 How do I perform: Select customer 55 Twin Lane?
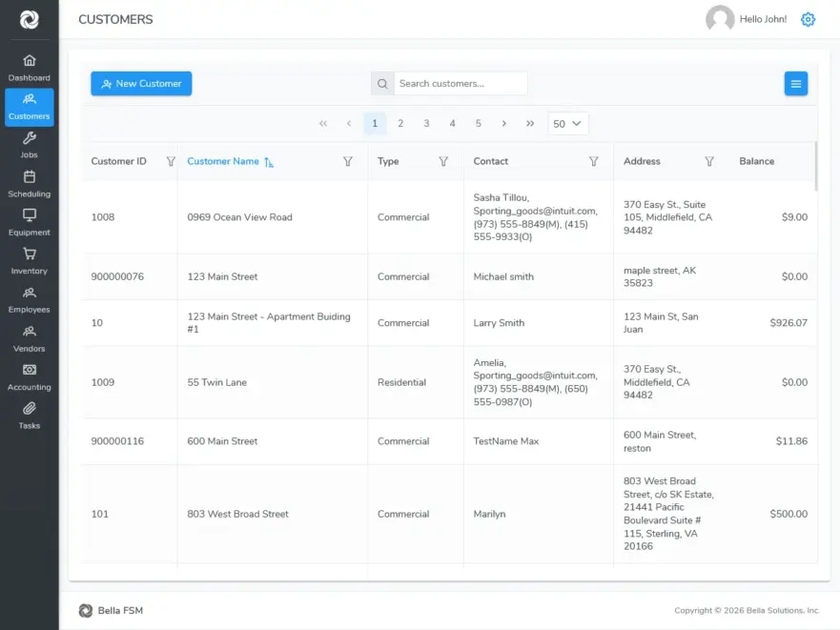tap(217, 382)
